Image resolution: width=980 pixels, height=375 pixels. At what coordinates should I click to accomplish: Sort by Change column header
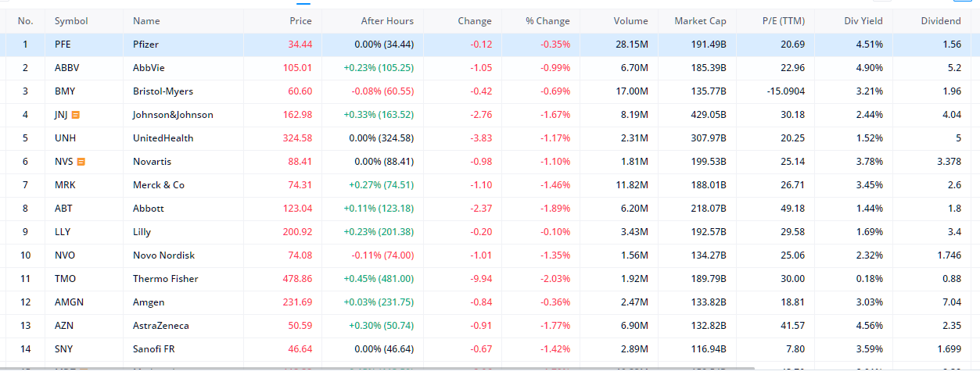pos(475,21)
